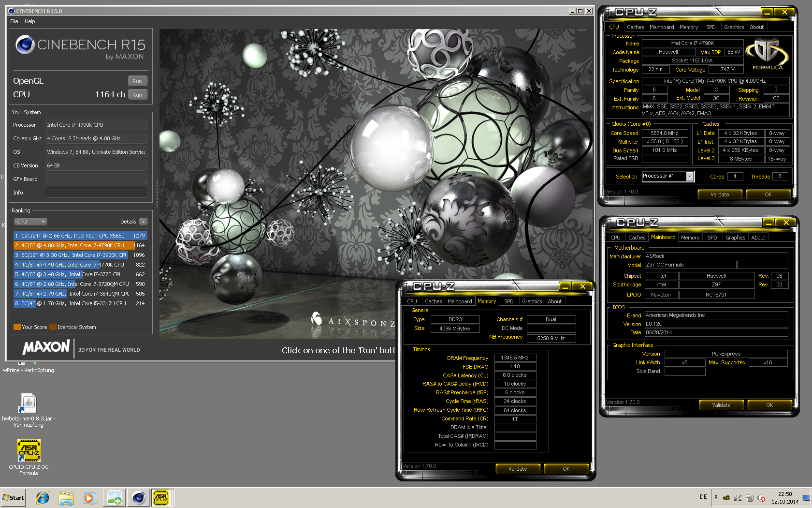This screenshot has width=812, height=508.
Task: Open hwbotprime-0.8.3.jar desktop shortcut
Action: pos(29,410)
